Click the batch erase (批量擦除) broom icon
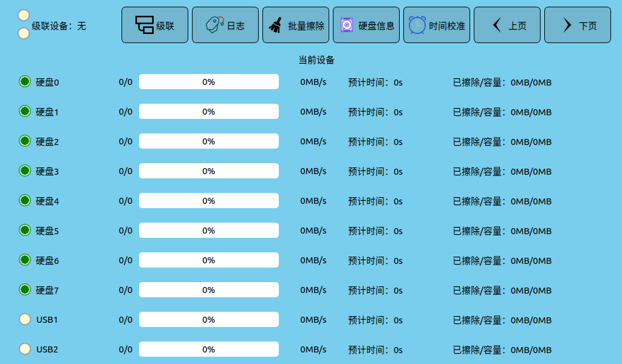The width and height of the screenshot is (622, 364). coord(276,25)
